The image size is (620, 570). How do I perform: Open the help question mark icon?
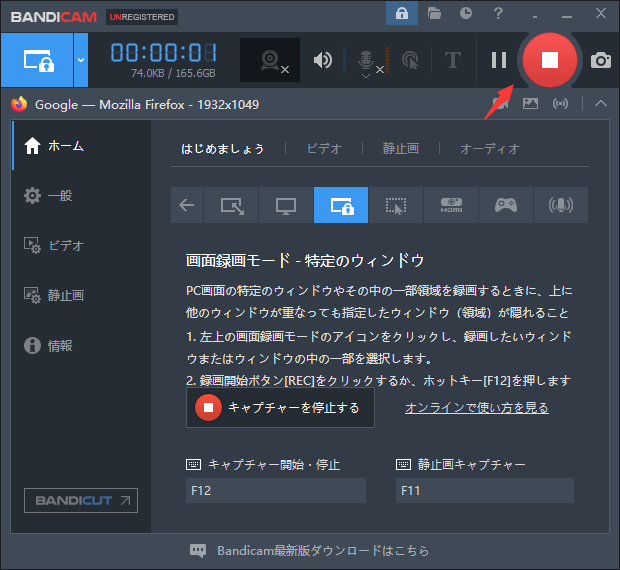pyautogui.click(x=498, y=13)
